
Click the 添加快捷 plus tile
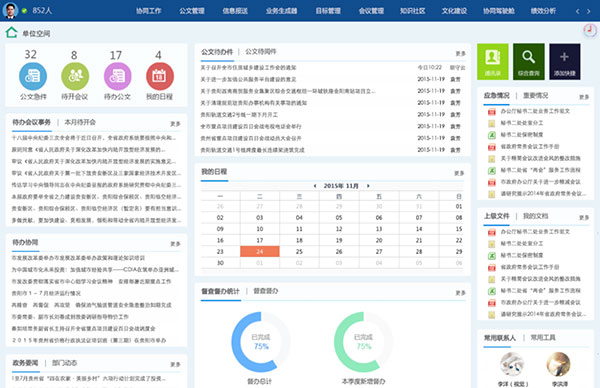(x=564, y=62)
